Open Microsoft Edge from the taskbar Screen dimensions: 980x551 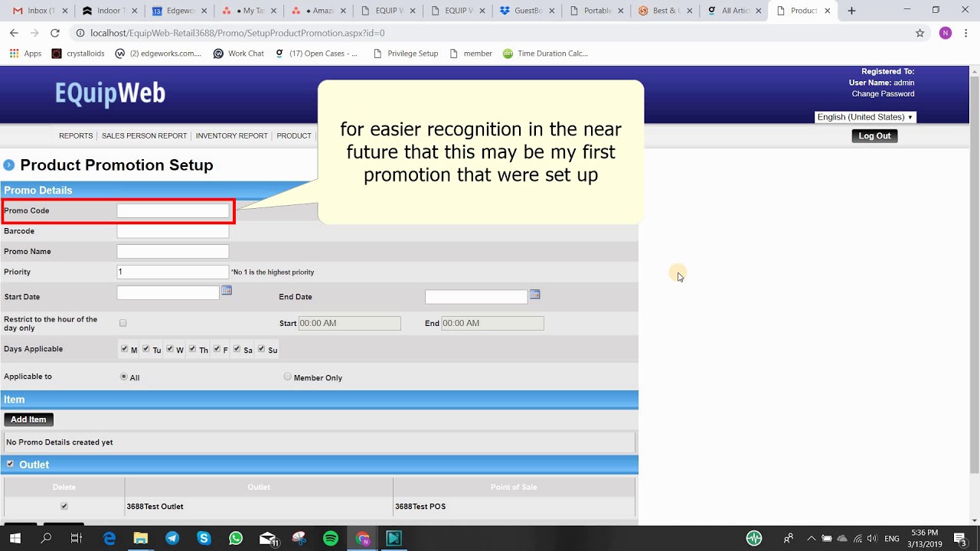[109, 538]
